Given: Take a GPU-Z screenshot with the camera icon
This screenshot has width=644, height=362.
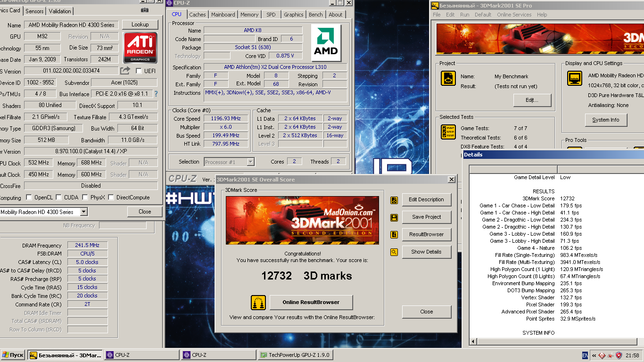Looking at the screenshot, I should tap(145, 10).
